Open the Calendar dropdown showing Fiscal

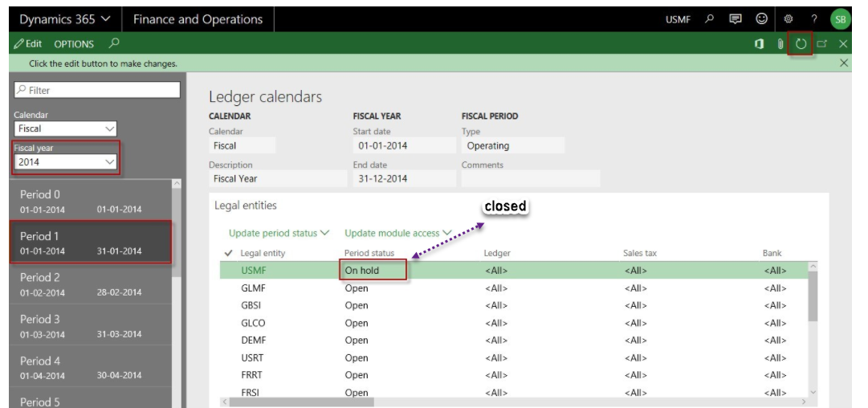click(65, 129)
